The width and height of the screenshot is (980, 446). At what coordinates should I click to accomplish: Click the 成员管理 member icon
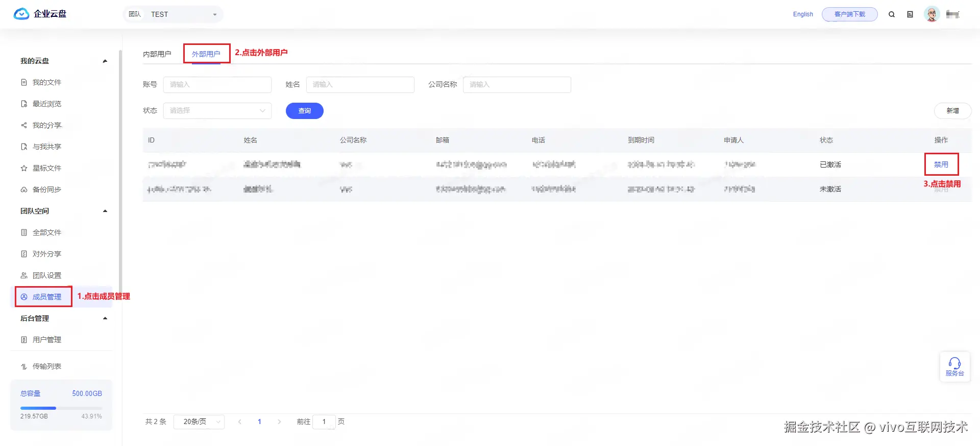(x=24, y=297)
